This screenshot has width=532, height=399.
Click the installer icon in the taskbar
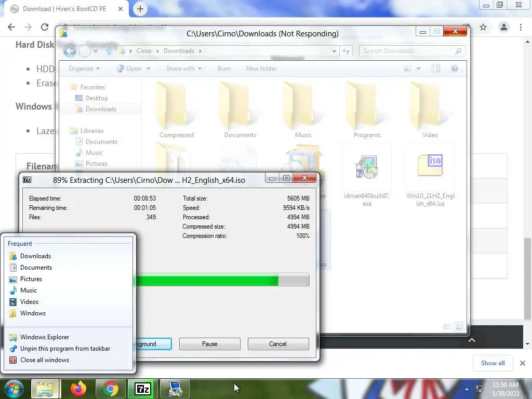coord(175,389)
